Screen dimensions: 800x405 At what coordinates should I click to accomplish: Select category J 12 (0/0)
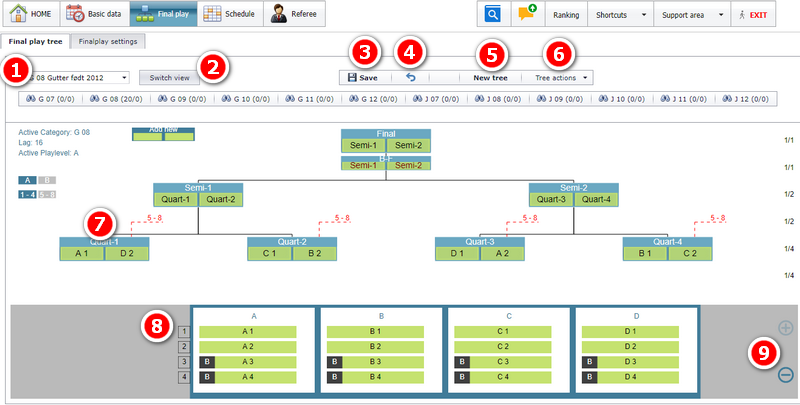(x=745, y=98)
